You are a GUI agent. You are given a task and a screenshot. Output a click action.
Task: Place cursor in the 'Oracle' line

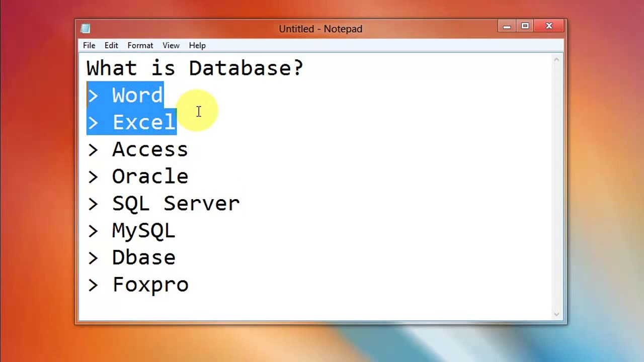coord(150,176)
